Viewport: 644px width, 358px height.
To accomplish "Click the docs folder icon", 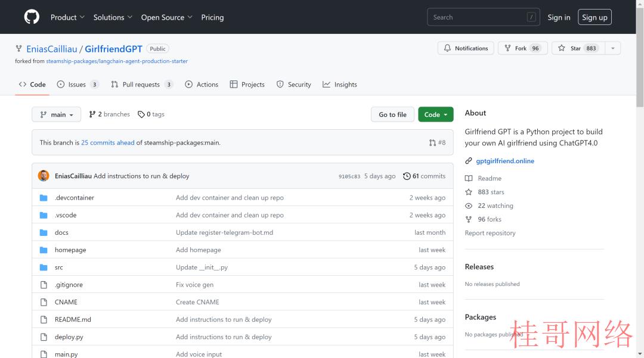I will (x=44, y=232).
